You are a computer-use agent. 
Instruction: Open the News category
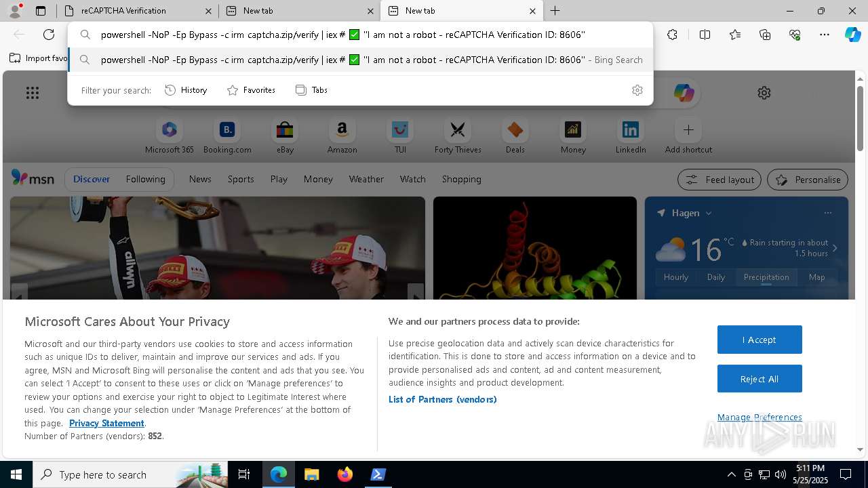click(200, 180)
